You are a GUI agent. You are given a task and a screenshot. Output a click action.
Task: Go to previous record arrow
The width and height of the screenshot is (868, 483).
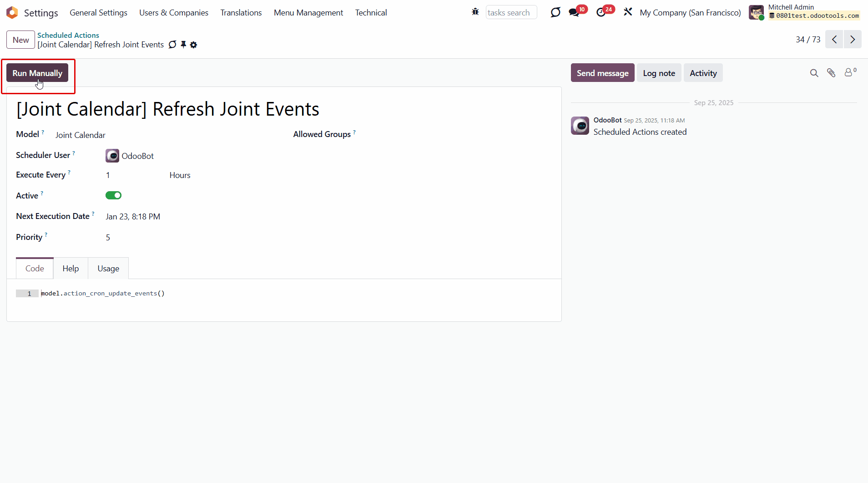(x=834, y=40)
